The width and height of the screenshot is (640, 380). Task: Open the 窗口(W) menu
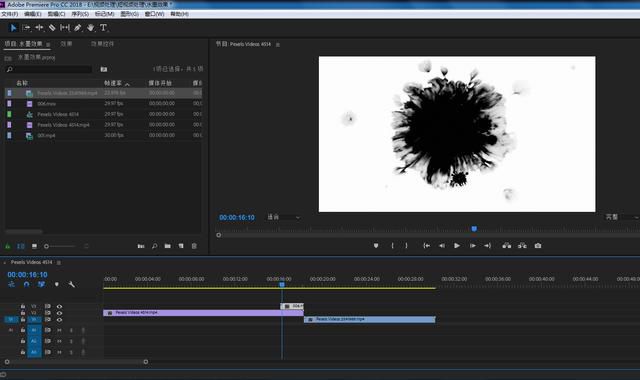click(x=154, y=14)
